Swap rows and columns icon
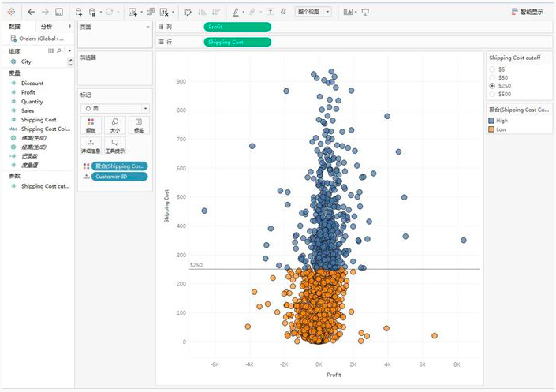 pos(188,12)
